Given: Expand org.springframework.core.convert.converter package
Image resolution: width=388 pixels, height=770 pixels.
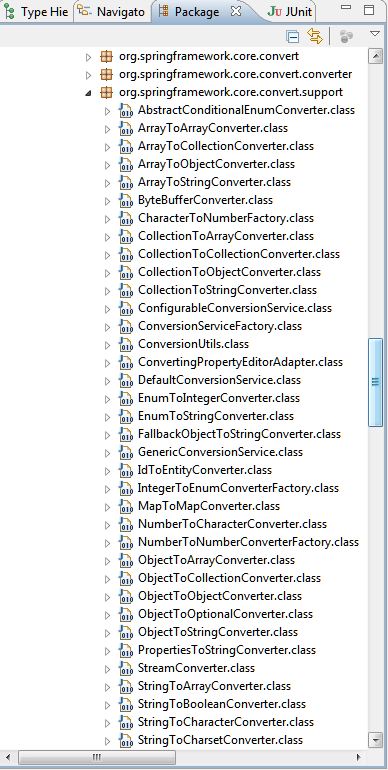Looking at the screenshot, I should point(88,75).
